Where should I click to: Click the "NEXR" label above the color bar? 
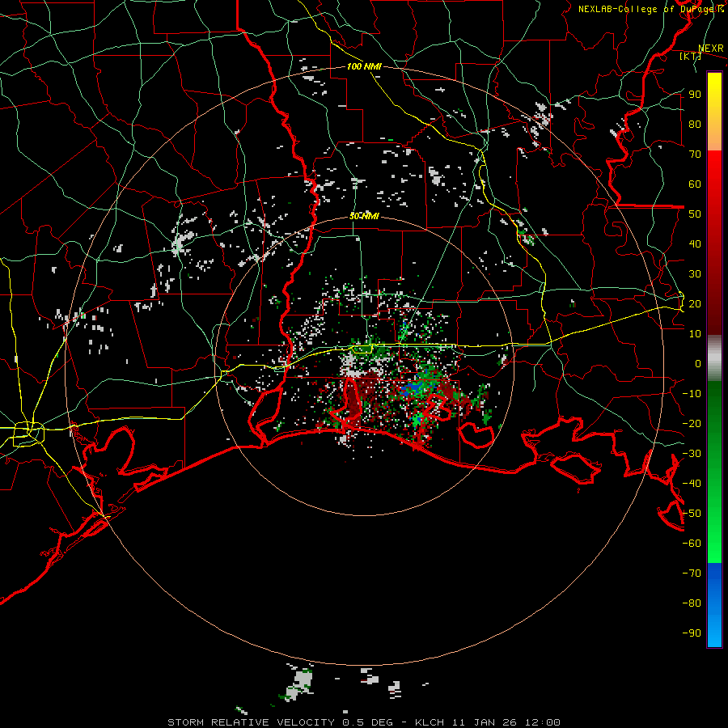pos(711,49)
